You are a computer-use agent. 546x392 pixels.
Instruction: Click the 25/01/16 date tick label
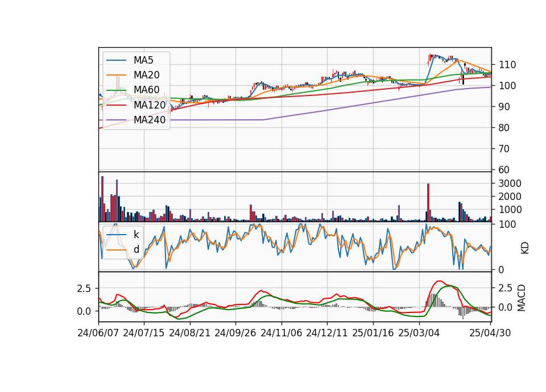click(x=373, y=333)
